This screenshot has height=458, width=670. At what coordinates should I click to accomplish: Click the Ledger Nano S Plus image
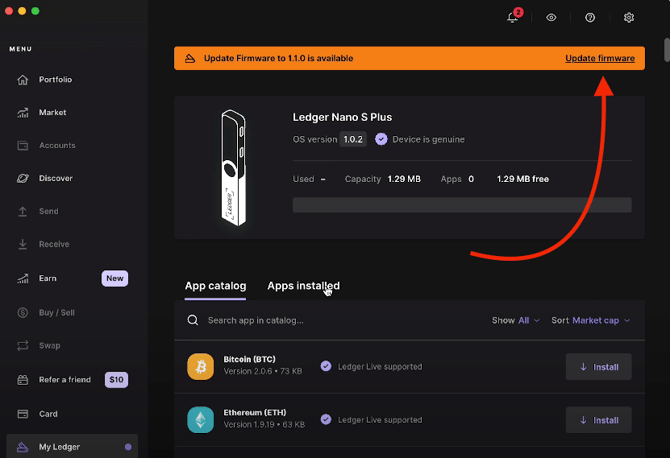click(233, 167)
